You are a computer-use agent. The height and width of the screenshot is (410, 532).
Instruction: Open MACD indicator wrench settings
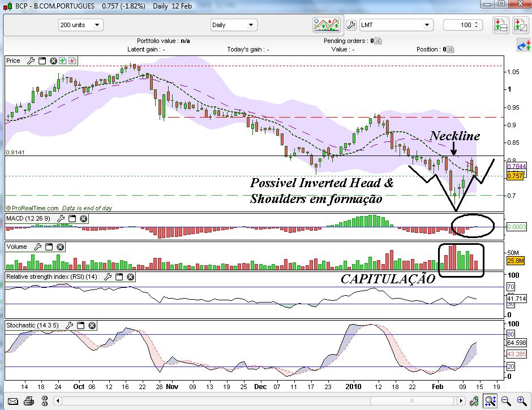coord(61,218)
